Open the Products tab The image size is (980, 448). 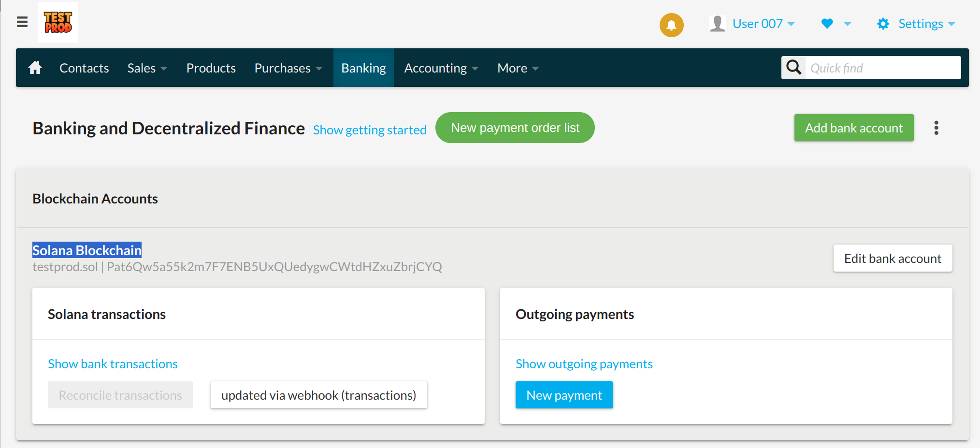(x=211, y=68)
